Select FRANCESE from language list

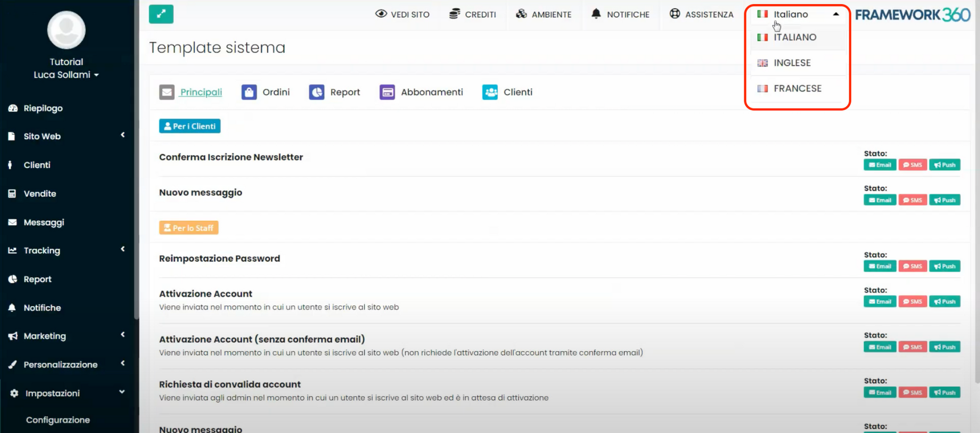[x=798, y=88]
